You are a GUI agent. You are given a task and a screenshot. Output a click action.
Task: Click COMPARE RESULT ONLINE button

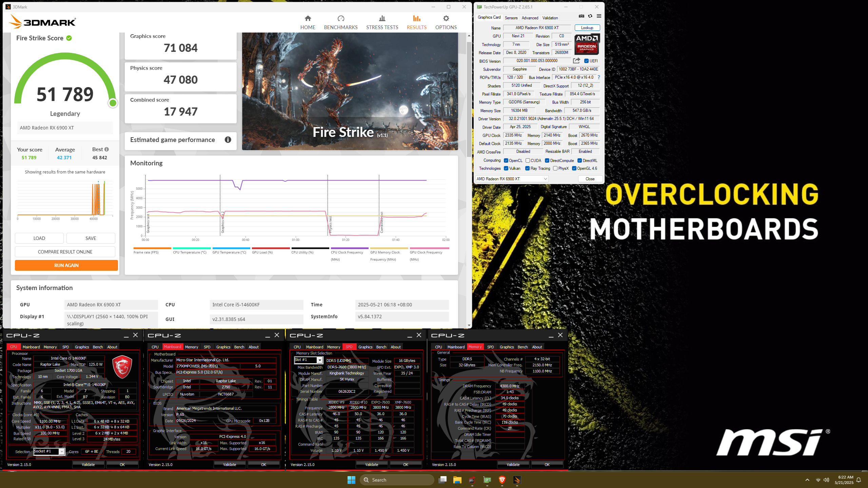65,252
